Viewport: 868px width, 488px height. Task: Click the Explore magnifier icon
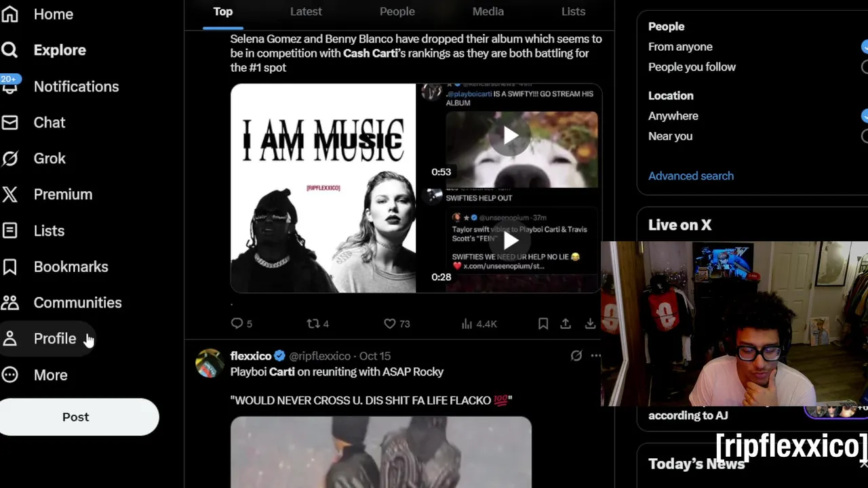[9, 49]
